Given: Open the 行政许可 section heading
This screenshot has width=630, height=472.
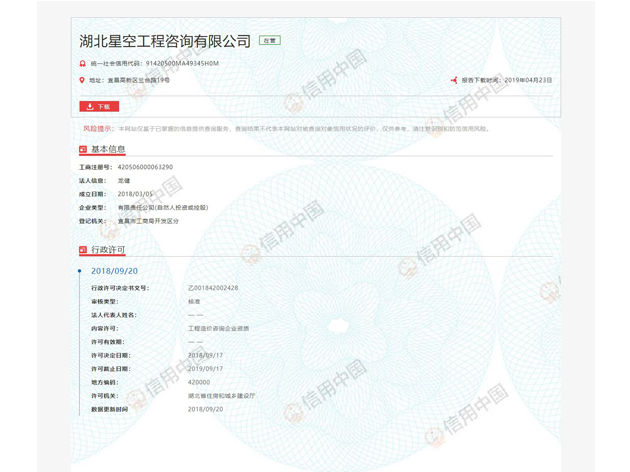Looking at the screenshot, I should coord(108,250).
